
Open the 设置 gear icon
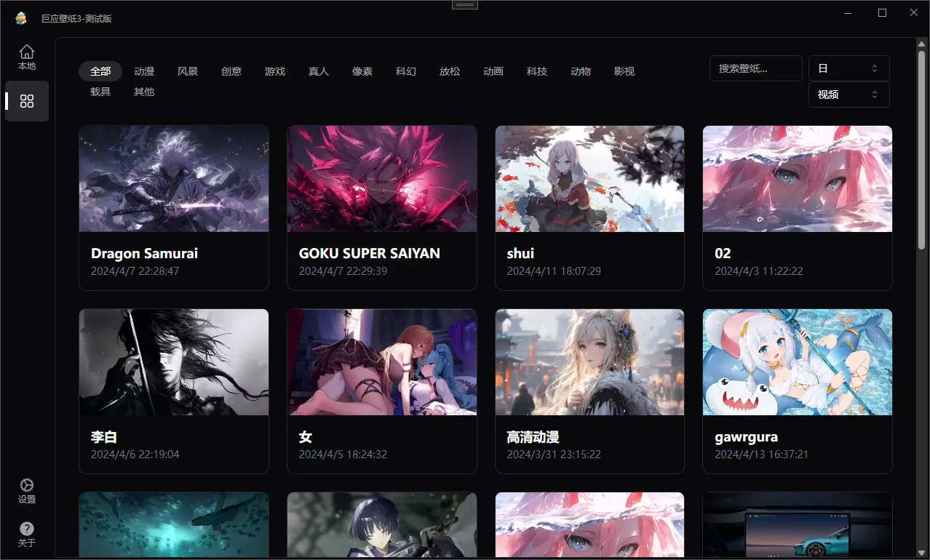click(27, 492)
